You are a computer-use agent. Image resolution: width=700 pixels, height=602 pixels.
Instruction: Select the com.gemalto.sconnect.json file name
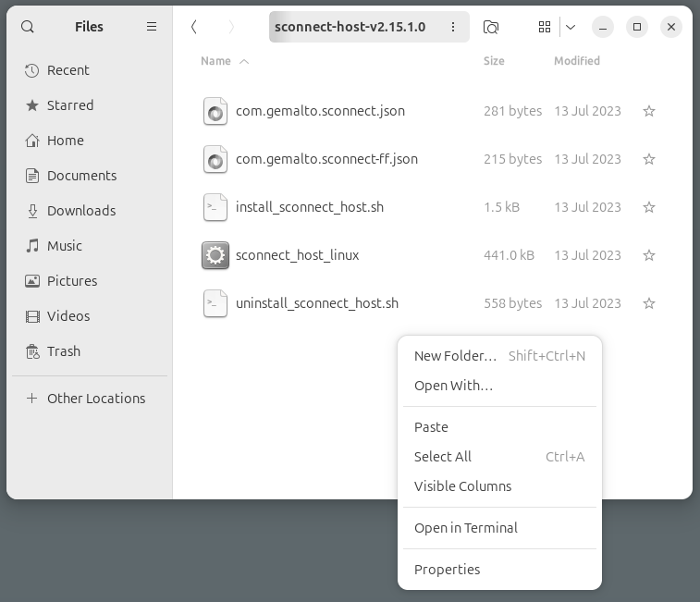pos(320,111)
